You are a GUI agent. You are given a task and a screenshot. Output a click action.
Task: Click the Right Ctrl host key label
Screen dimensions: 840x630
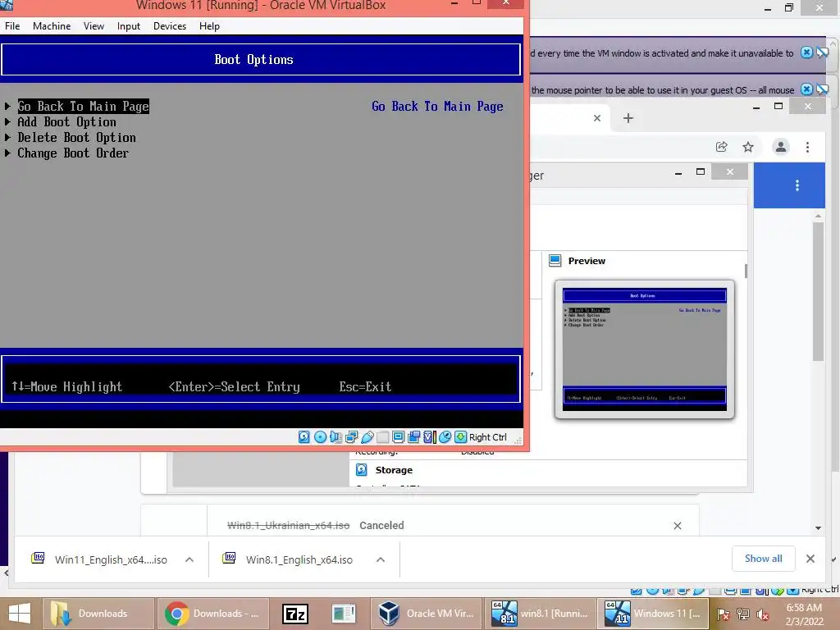coord(487,437)
